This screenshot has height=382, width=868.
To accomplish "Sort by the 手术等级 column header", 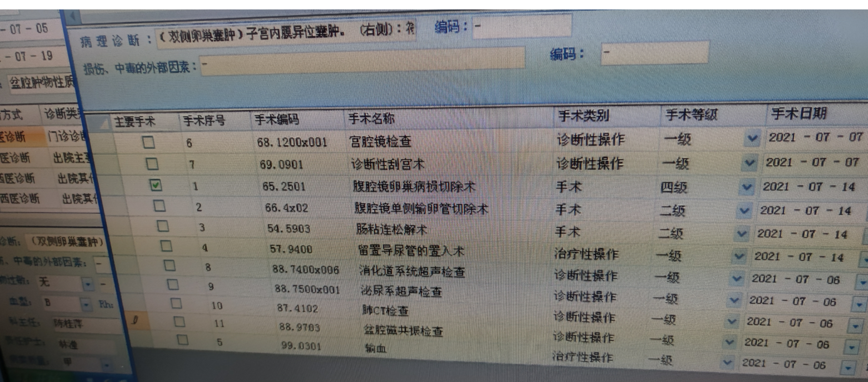I will coord(692,115).
